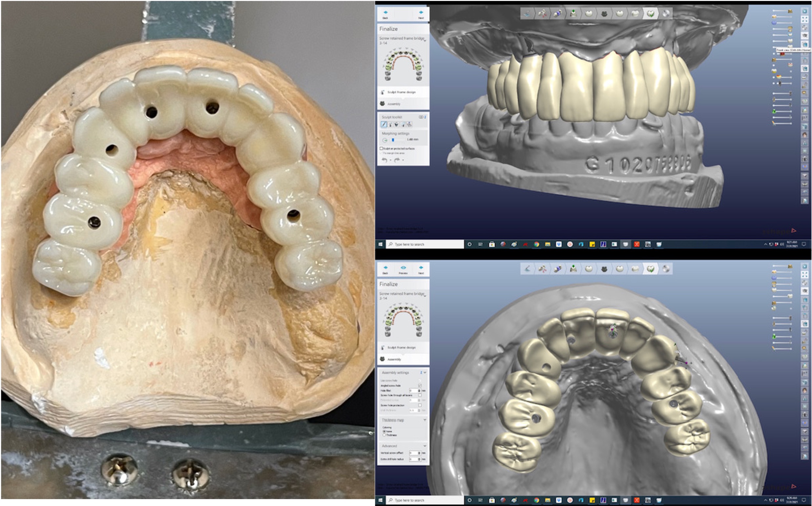
Task: Enable Sculpt on protected surfaces checkbox
Action: pyautogui.click(x=381, y=148)
